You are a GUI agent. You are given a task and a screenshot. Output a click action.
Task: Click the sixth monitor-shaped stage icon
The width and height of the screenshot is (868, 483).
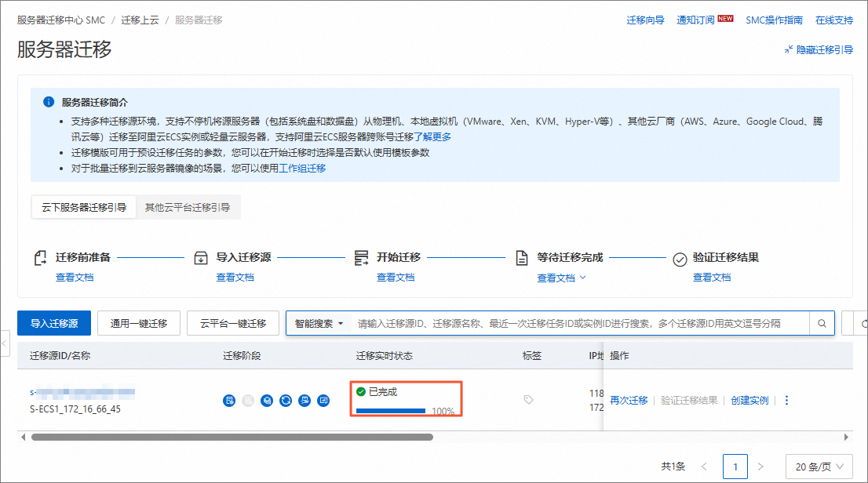[323, 400]
